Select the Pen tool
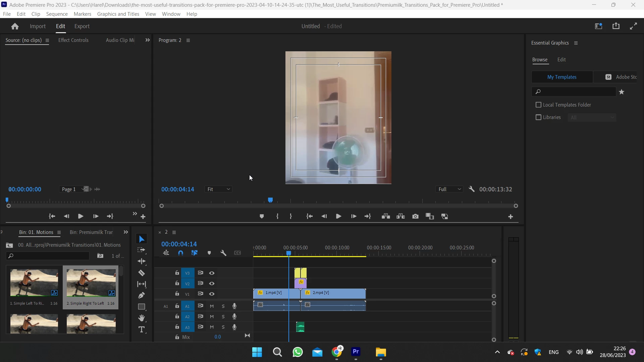 pos(142,295)
